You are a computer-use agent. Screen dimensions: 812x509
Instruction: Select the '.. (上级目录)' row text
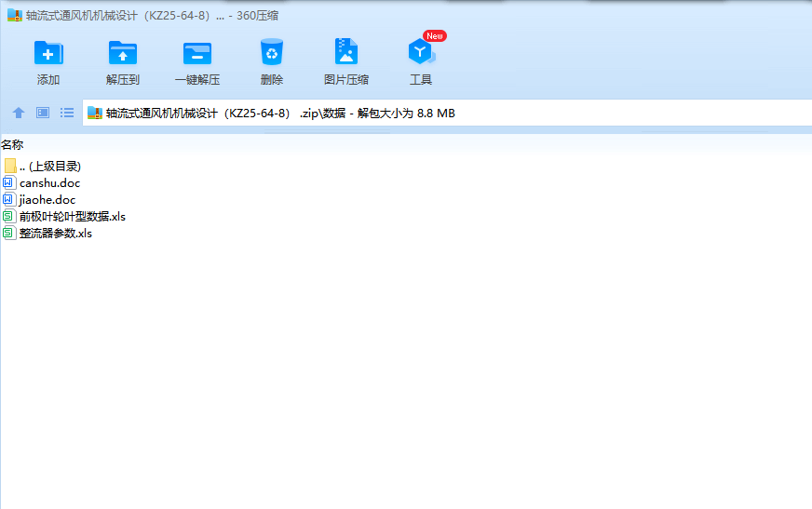click(x=50, y=166)
